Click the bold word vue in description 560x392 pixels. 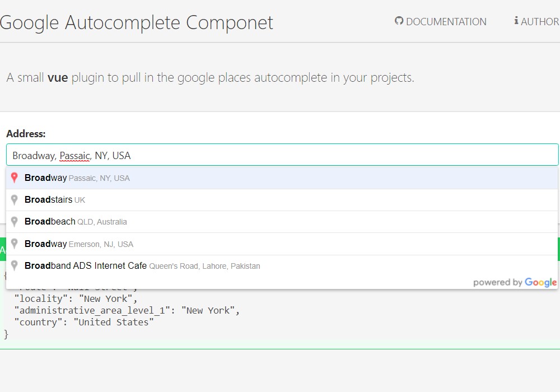58,77
